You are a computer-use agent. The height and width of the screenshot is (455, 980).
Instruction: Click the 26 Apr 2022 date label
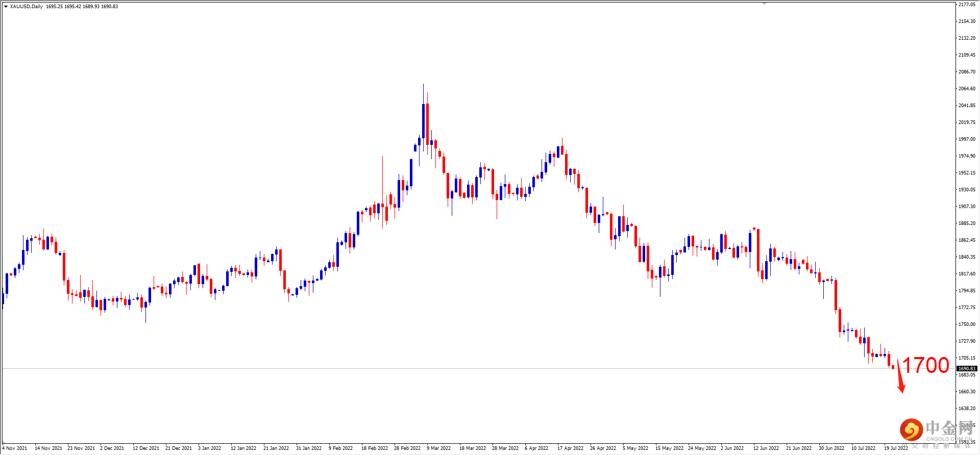pyautogui.click(x=603, y=448)
